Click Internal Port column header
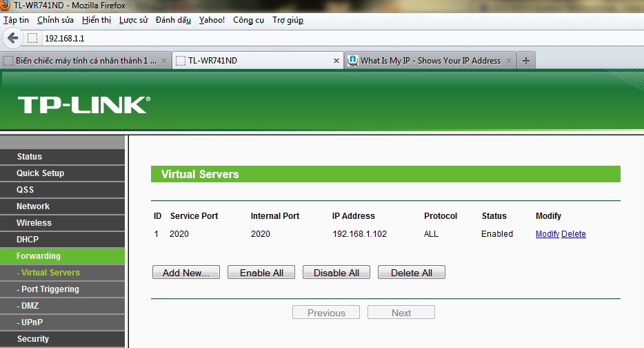Image resolution: width=644 pixels, height=348 pixels. [274, 216]
